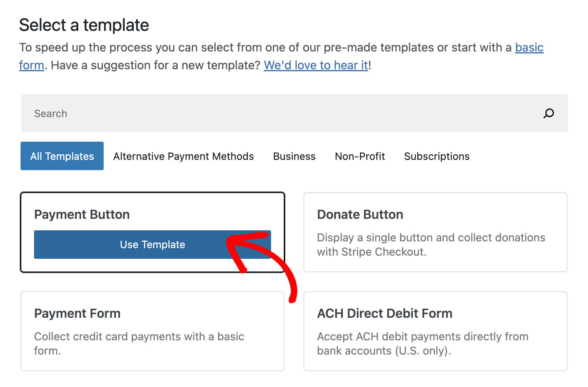588x387 pixels.
Task: Select the Business category tab
Action: (x=294, y=156)
